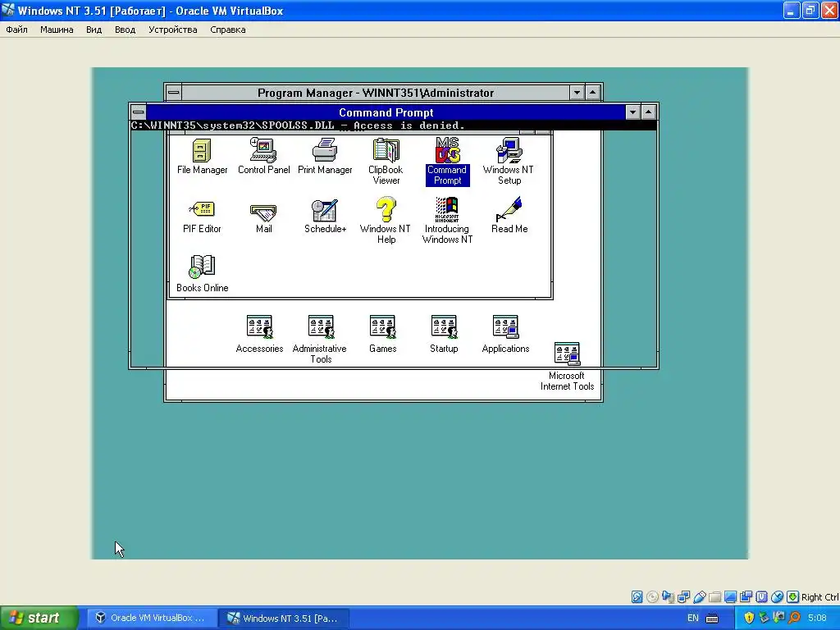Click the 'Access is denied' console line

tap(298, 126)
